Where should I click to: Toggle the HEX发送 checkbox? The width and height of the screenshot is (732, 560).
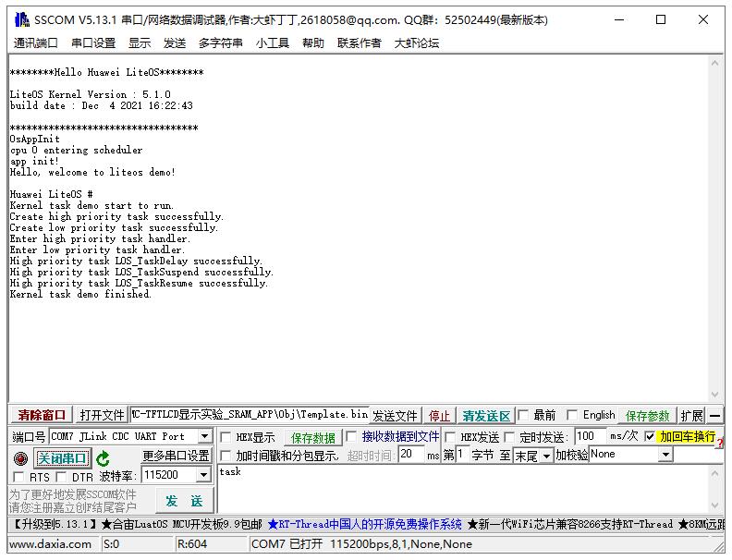450,437
